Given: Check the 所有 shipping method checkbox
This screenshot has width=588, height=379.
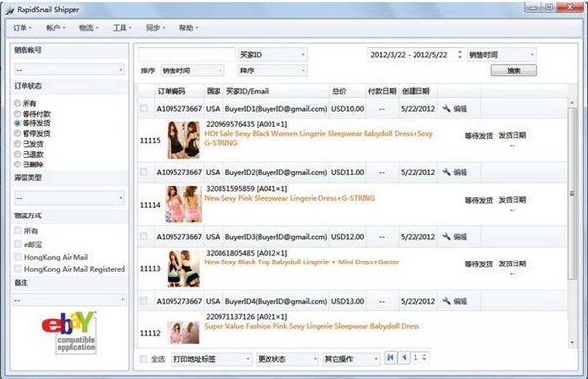Looking at the screenshot, I should 18,230.
